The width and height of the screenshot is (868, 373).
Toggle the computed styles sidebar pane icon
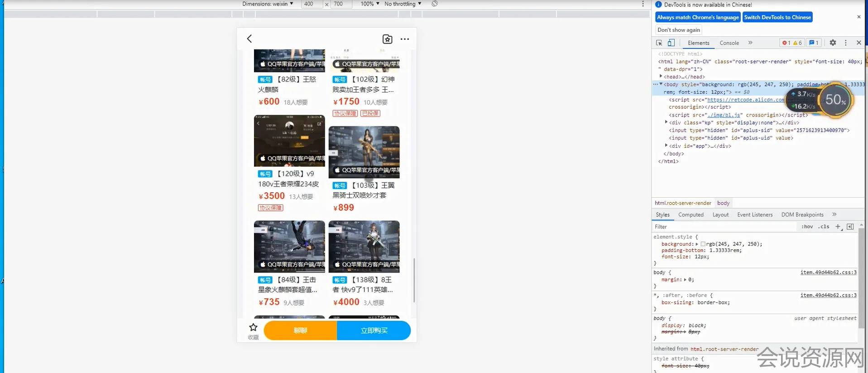pyautogui.click(x=850, y=227)
